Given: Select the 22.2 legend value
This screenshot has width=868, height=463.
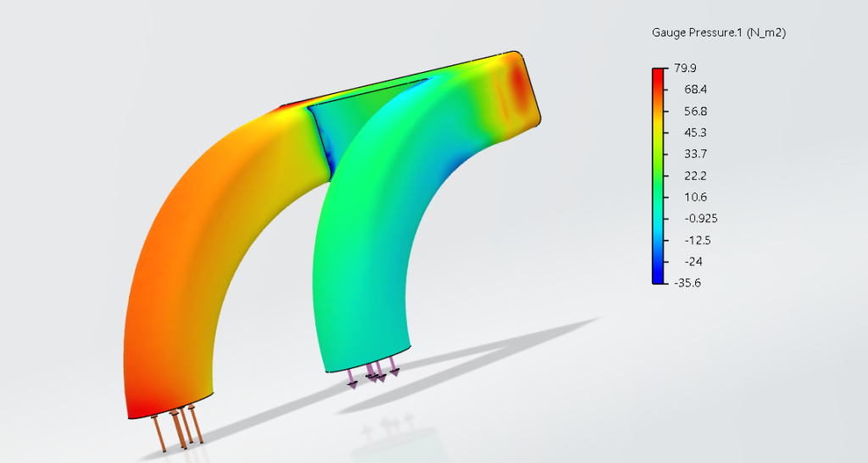Looking at the screenshot, I should 696,176.
